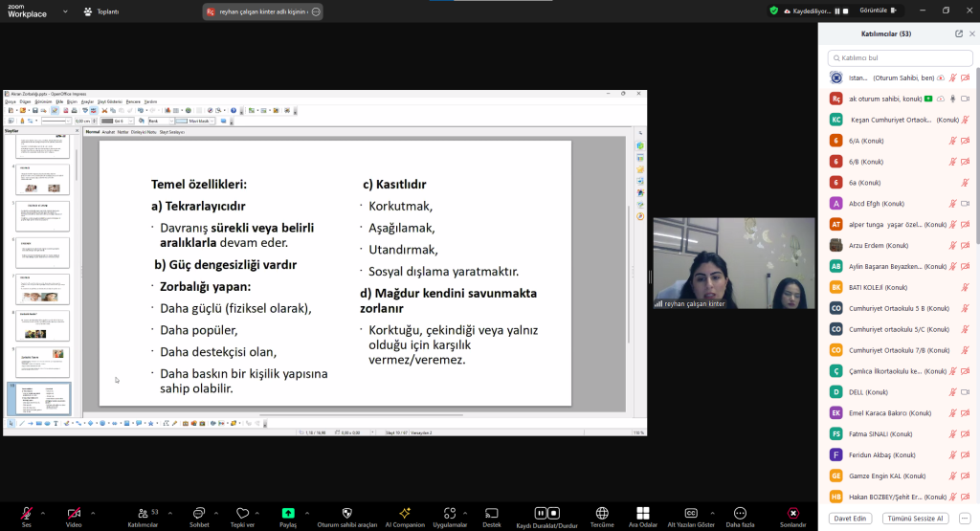Open Tepki ver reactions
The image size is (980, 531).
tap(242, 514)
